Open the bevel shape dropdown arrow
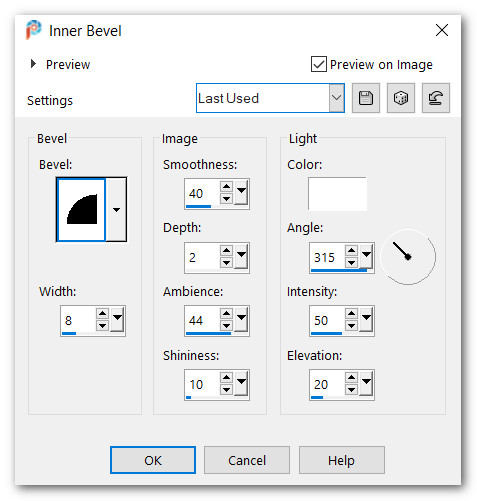The image size is (477, 501). coord(116,209)
